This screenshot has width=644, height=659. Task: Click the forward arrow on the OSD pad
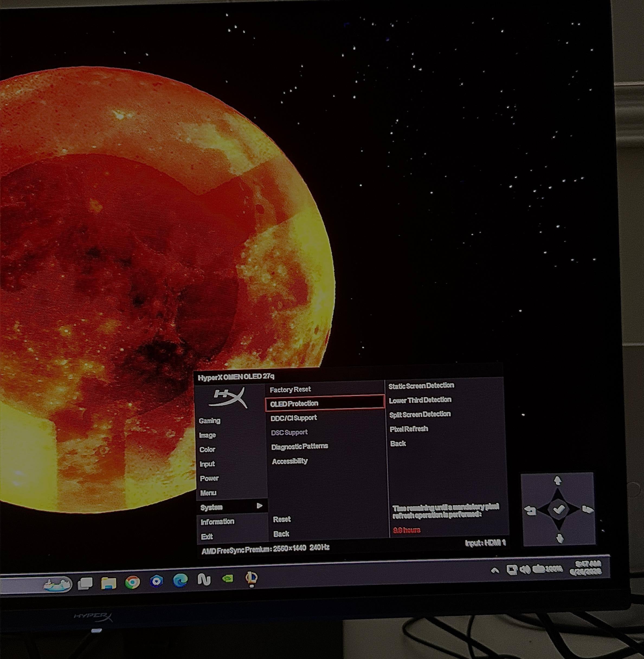pyautogui.click(x=588, y=509)
